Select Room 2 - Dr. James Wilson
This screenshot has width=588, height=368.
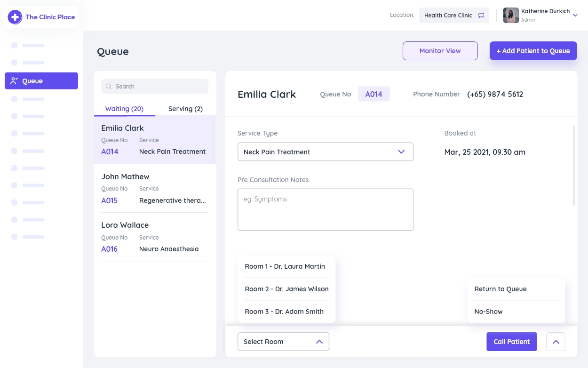click(x=286, y=289)
